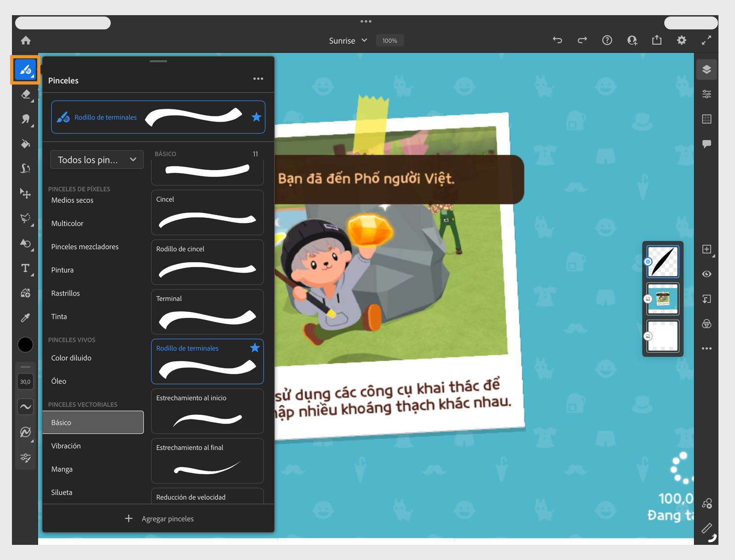
Task: Toggle the Layers panel view
Action: [707, 70]
